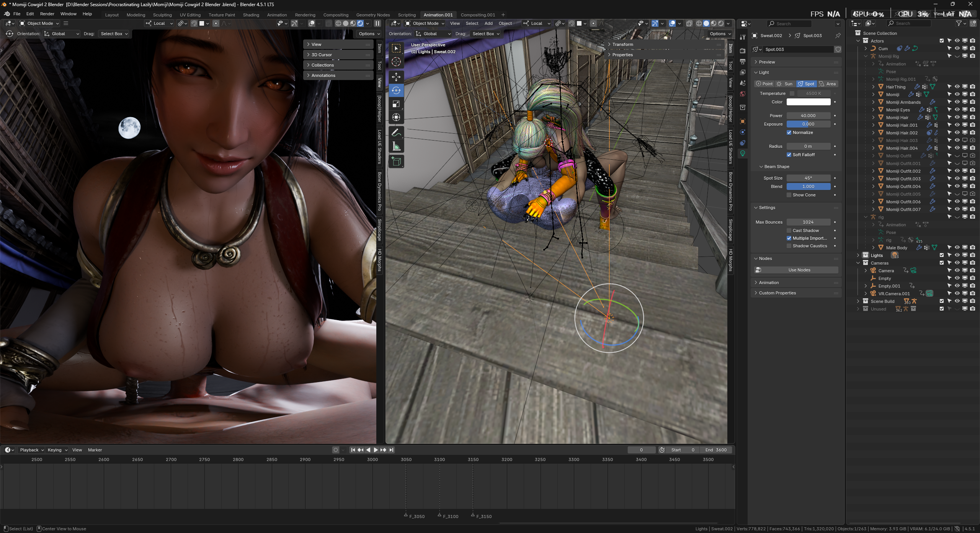Switch to the Scale tool

pos(396,104)
